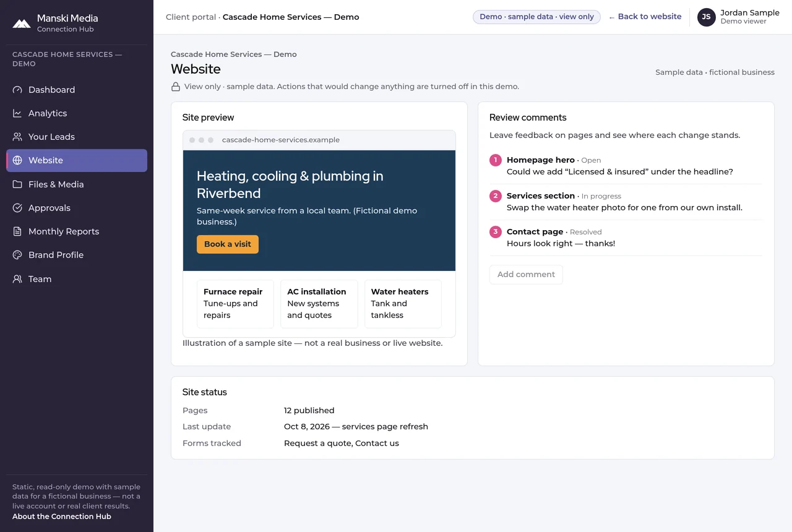Click the Homepage hero comment title
The image size is (792, 532).
(541, 160)
